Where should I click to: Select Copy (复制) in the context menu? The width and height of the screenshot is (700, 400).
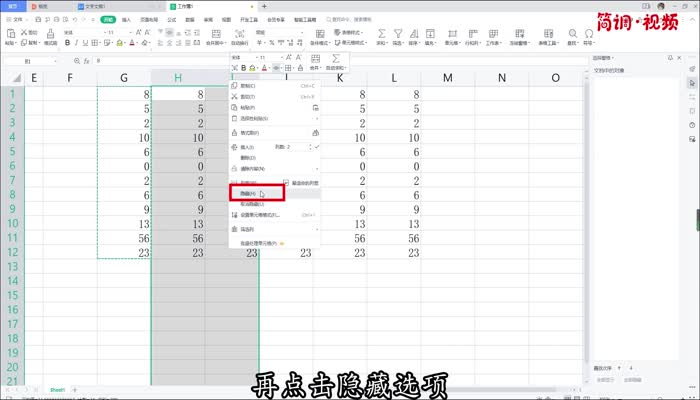click(248, 85)
